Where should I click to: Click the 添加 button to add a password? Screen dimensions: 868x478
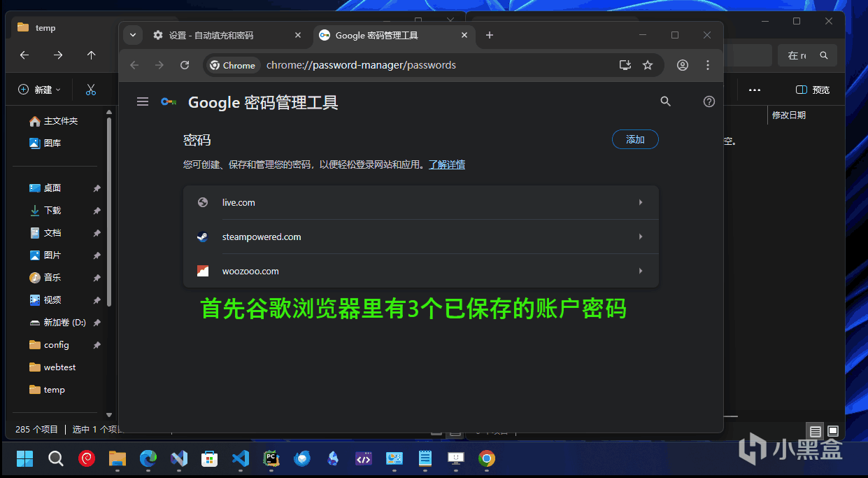(634, 139)
